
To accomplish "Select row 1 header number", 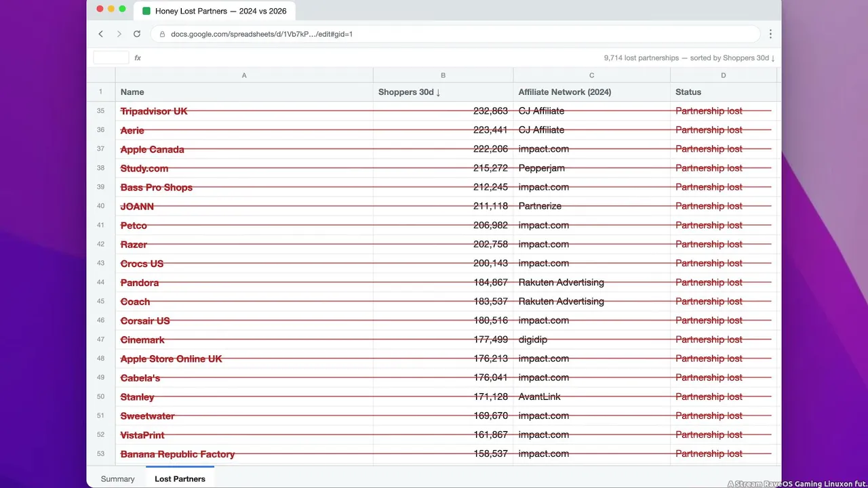I will (x=101, y=92).
